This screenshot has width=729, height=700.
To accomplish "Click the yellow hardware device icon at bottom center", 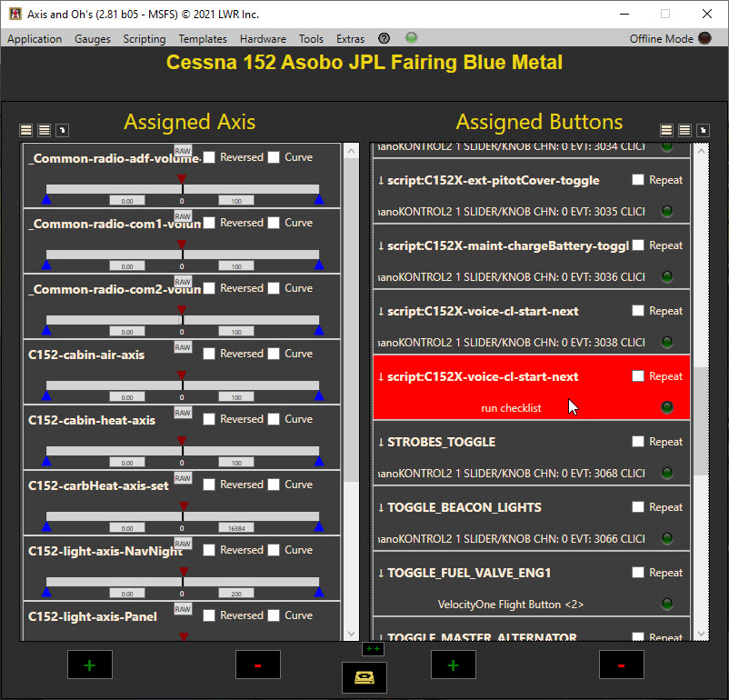I will (364, 677).
